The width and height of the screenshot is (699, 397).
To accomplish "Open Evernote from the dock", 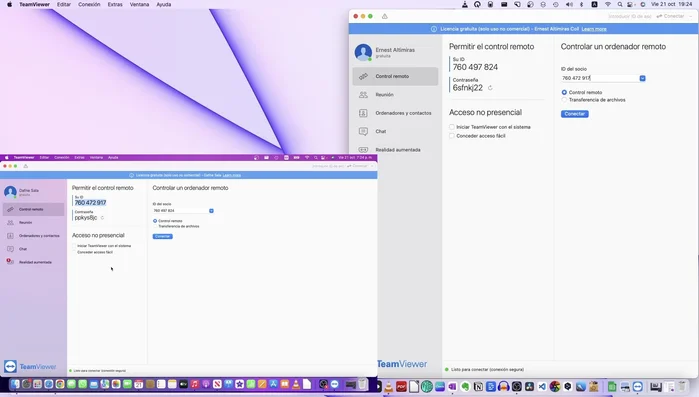I will pyautogui.click(x=465, y=387).
